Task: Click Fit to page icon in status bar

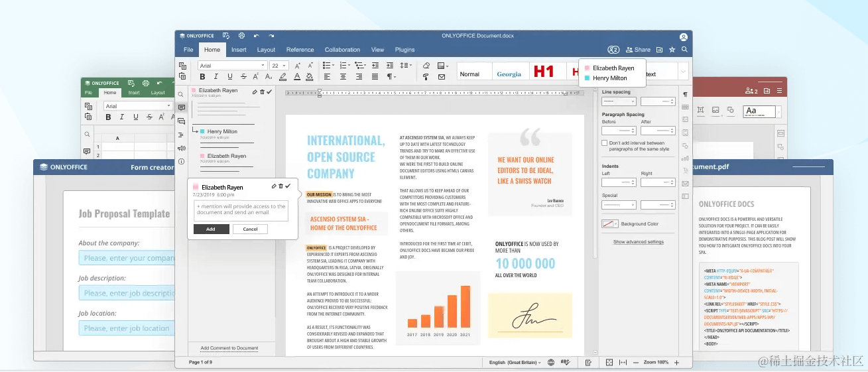Action: 609,362
